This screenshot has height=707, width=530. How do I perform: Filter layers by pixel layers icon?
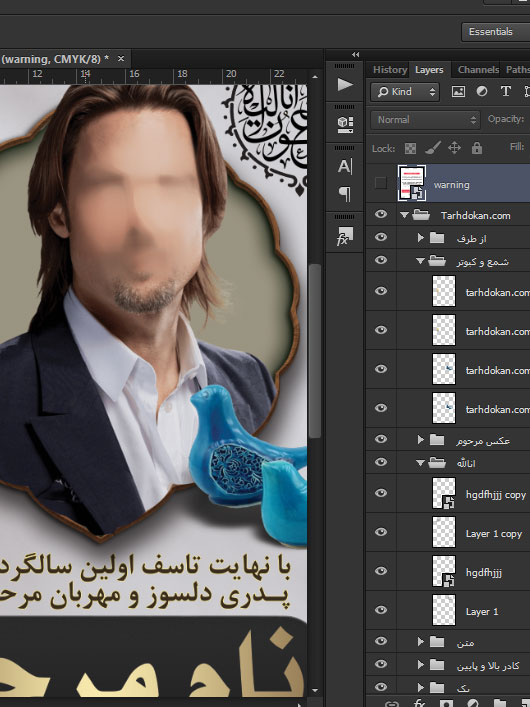coord(458,92)
